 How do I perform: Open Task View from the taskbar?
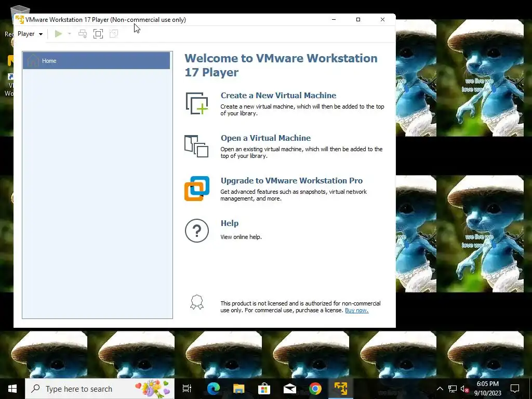(x=187, y=389)
